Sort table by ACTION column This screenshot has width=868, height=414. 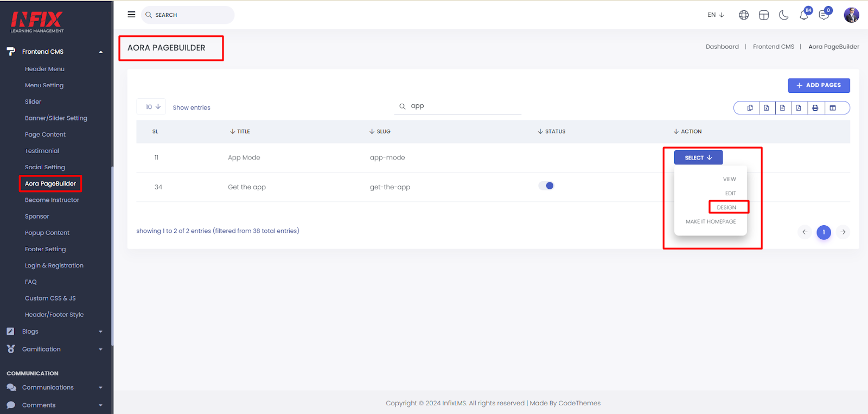(x=687, y=131)
